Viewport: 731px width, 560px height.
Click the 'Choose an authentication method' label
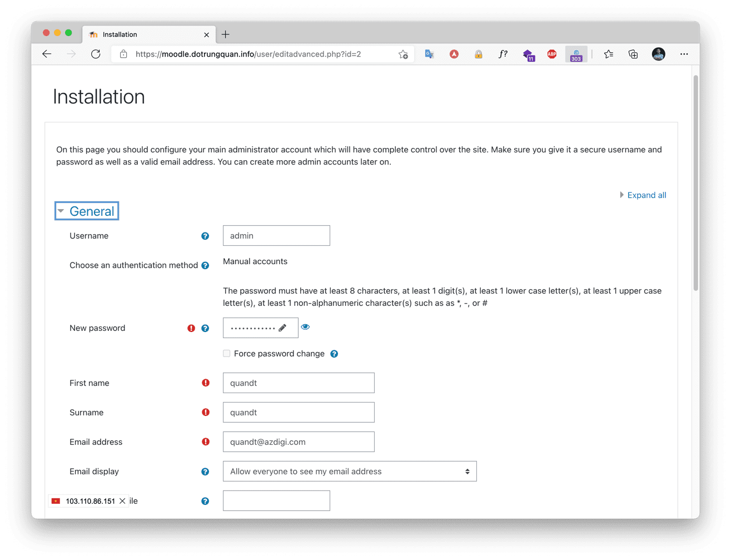pyautogui.click(x=133, y=265)
